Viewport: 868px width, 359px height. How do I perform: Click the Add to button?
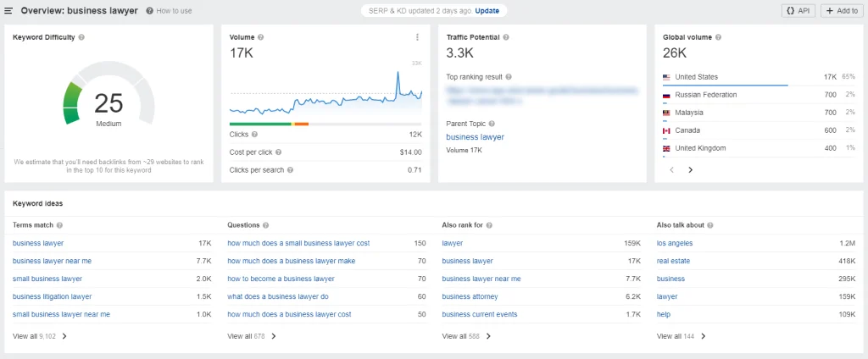(x=842, y=10)
